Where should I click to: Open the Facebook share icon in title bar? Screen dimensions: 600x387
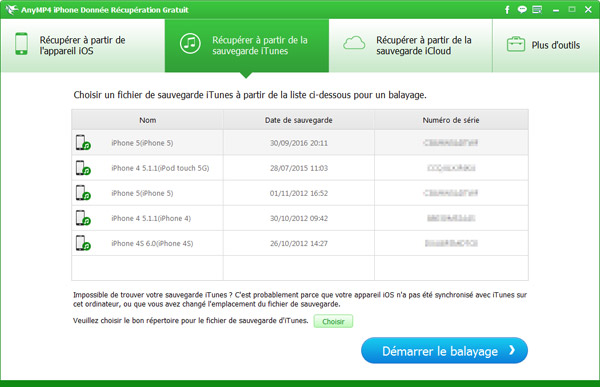pos(507,10)
